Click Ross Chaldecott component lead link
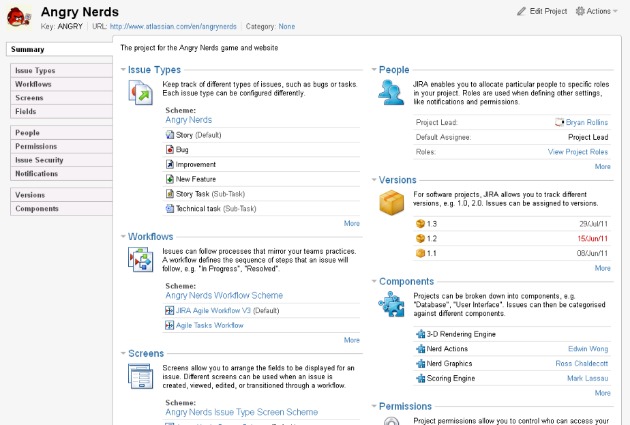 point(581,364)
